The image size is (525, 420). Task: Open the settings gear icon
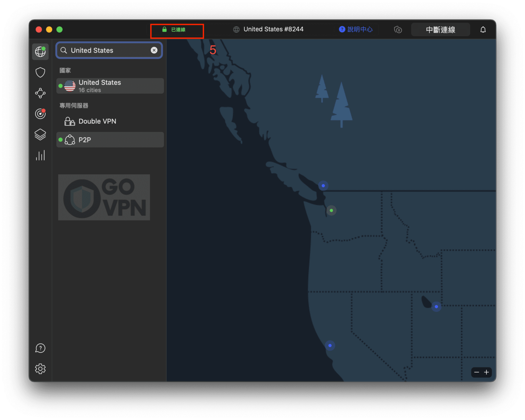[x=40, y=369]
